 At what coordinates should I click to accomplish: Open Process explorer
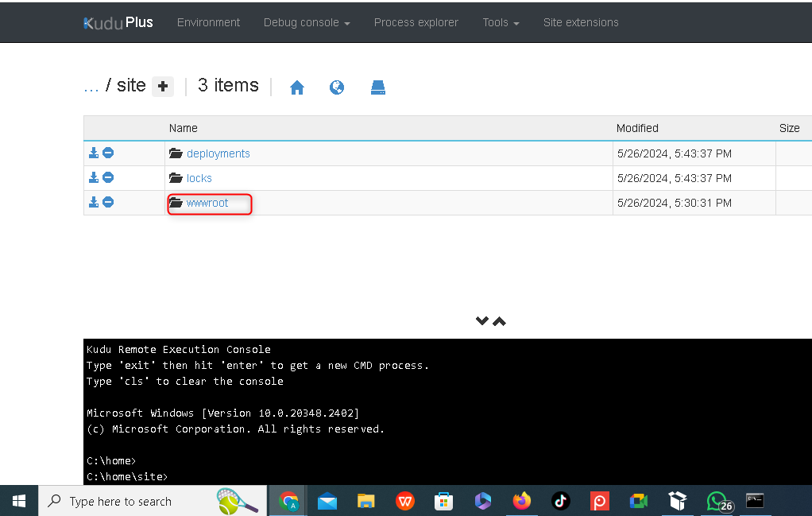[x=416, y=23]
